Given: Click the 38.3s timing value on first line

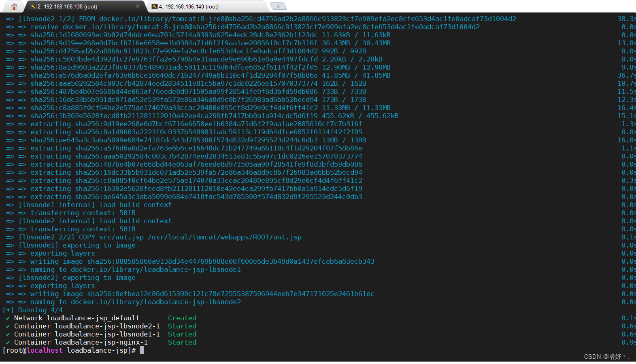Looking at the screenshot, I should click(627, 19).
